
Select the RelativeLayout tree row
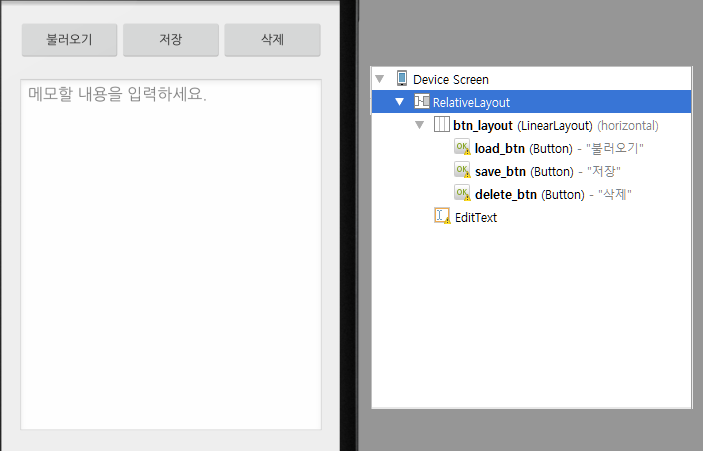pyautogui.click(x=531, y=102)
